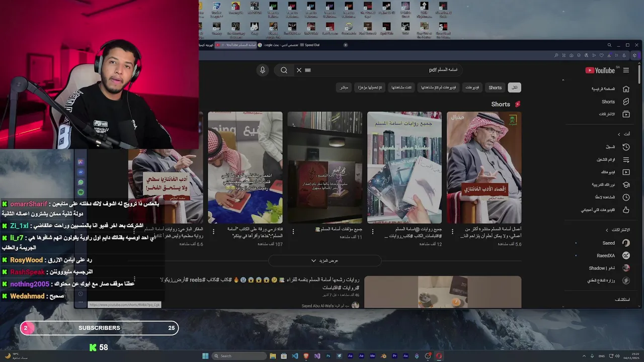The image size is (644, 362).
Task: Select the Videos filter chip
Action: [x=472, y=87]
